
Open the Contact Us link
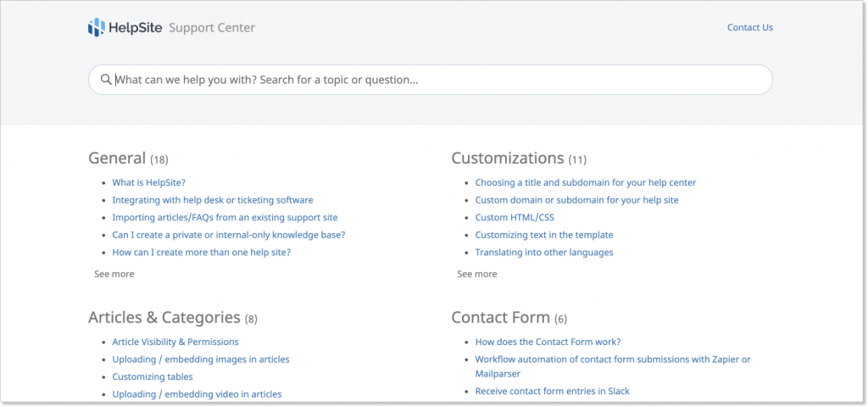tap(749, 27)
